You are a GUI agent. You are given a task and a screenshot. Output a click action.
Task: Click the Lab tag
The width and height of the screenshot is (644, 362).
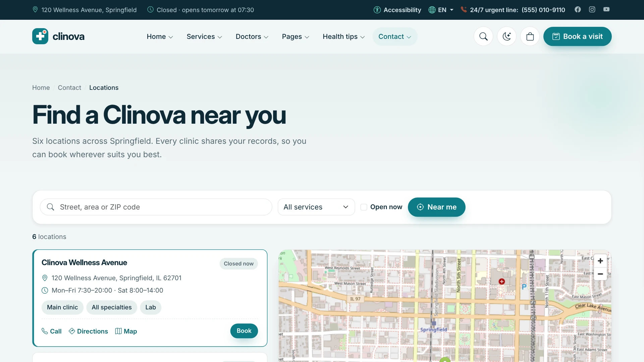[x=151, y=307]
